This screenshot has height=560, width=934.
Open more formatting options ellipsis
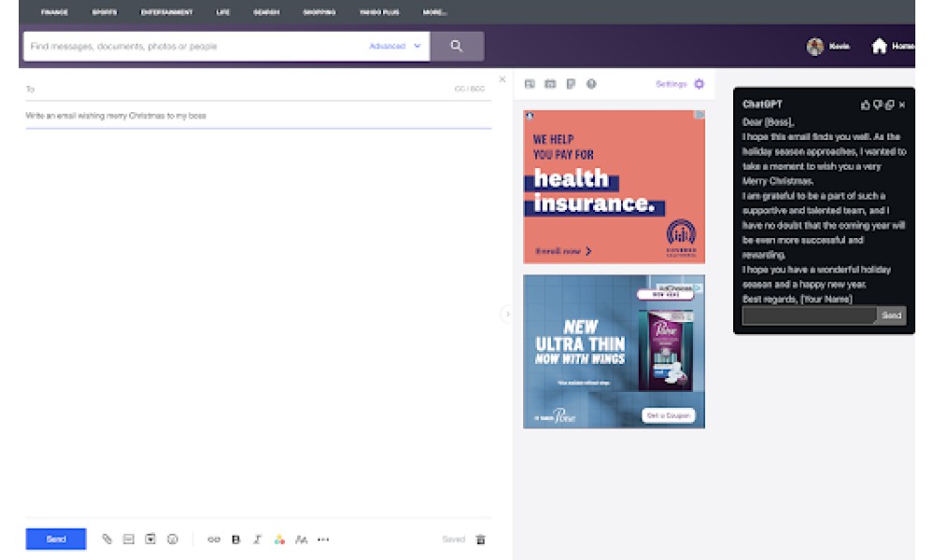coord(323,539)
